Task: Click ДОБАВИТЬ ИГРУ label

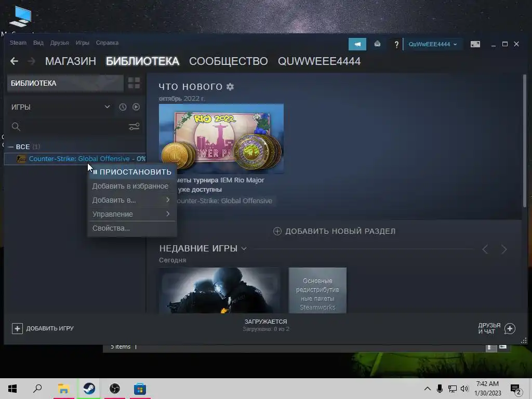Action: pyautogui.click(x=50, y=328)
